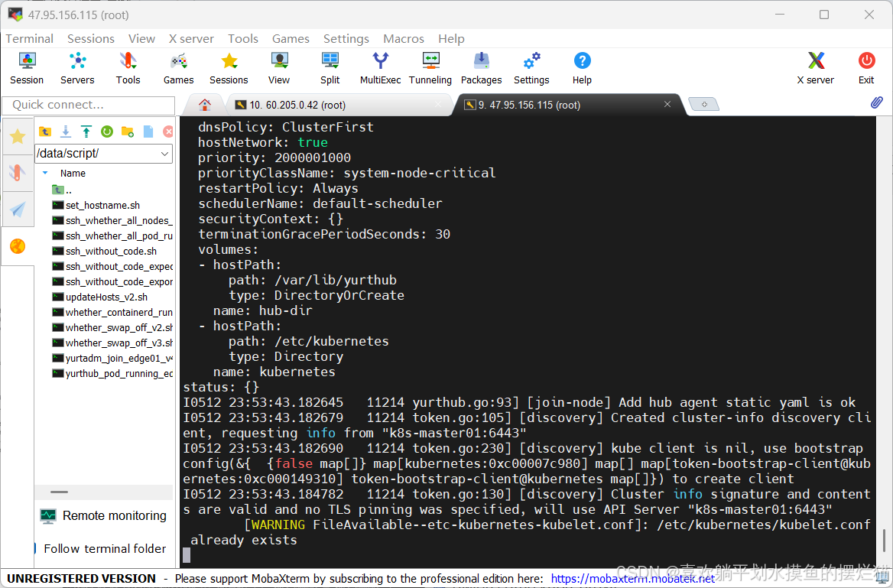Open the View menu
This screenshot has width=893, height=588.
141,39
